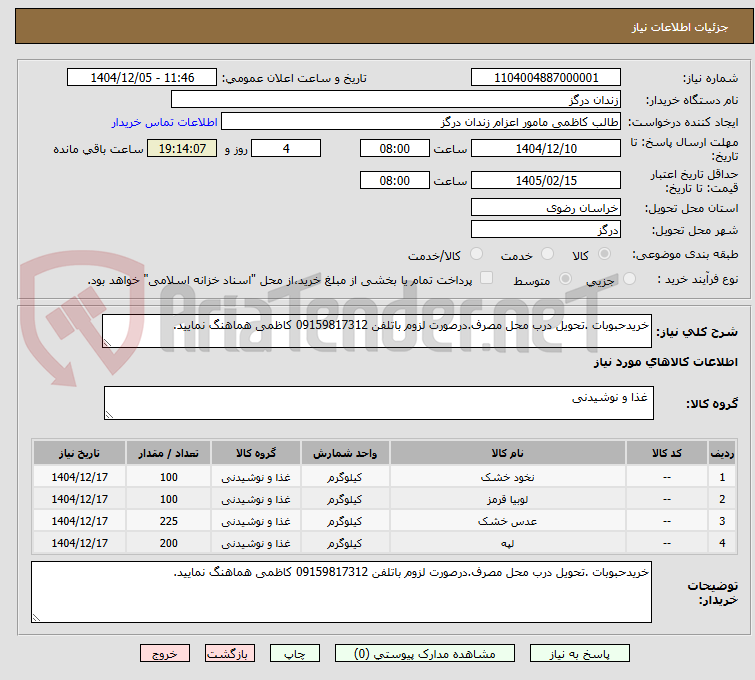Click date 1404/12/17 in نخود خشک row
755x680 pixels.
coord(79,477)
